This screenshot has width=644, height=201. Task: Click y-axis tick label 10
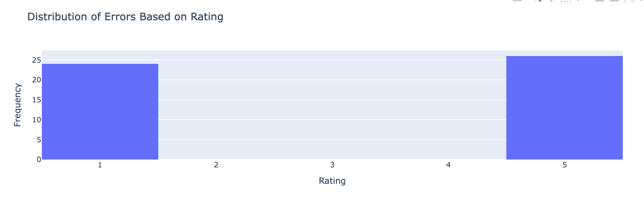coord(36,120)
